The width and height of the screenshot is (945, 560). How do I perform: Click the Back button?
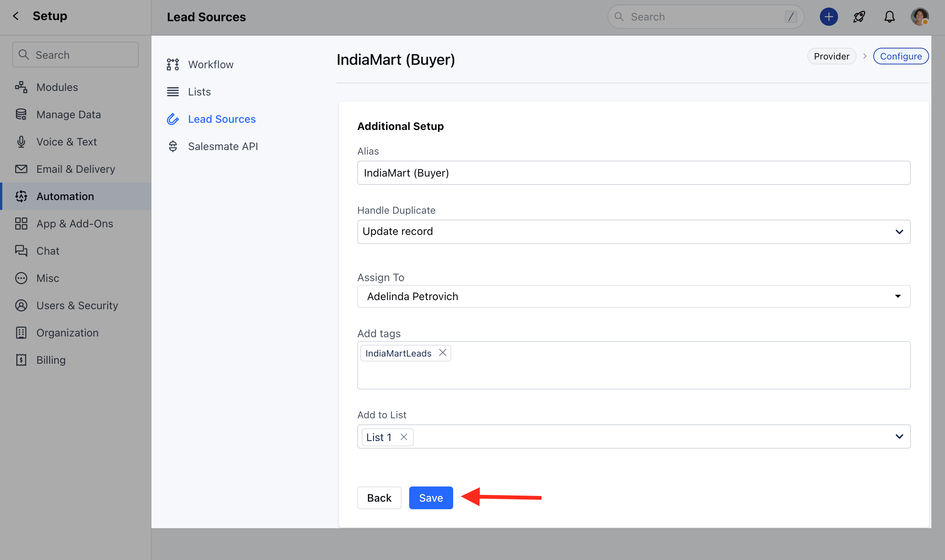tap(379, 497)
